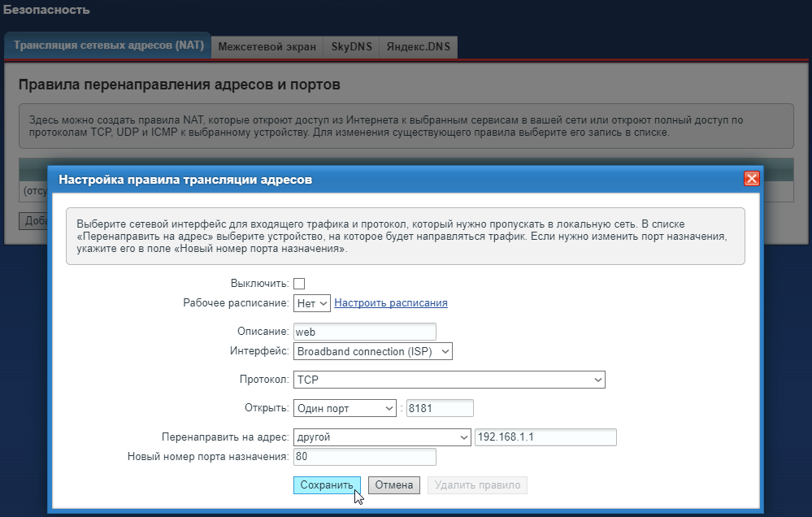Viewport: 812px width, 517px height.
Task: Select the Трансляция сетевых адресов (NAT) tab
Action: coord(107,46)
